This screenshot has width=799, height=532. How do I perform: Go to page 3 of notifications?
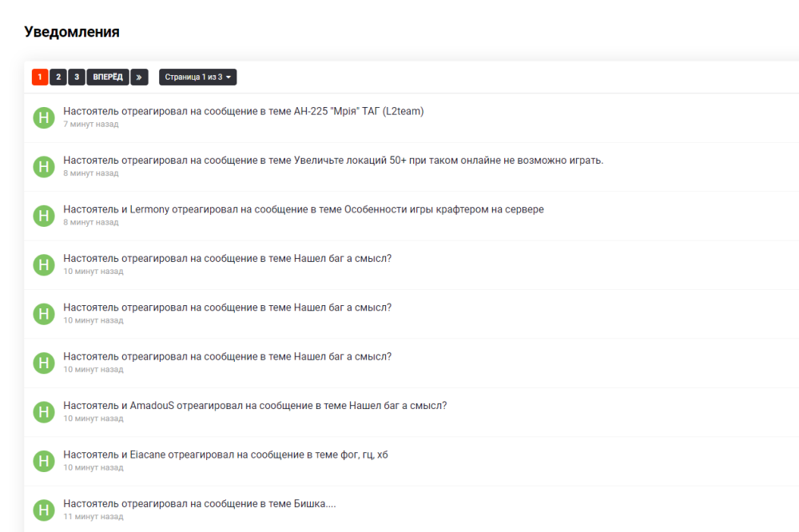pos(76,77)
